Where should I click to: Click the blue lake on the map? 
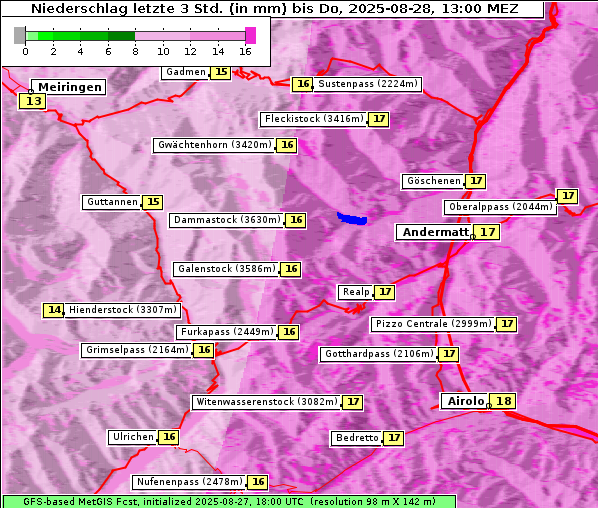point(352,219)
